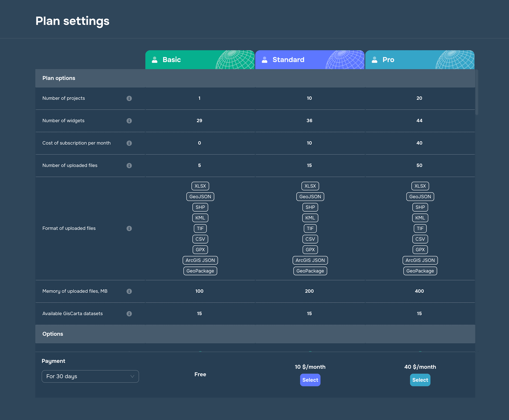Select the Standard plan for 10 $/month
Screen dimensions: 509x420
click(310, 380)
